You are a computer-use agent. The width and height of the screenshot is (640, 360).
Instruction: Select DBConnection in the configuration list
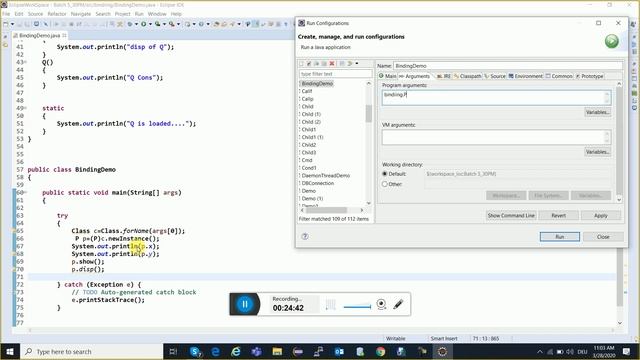pos(317,183)
